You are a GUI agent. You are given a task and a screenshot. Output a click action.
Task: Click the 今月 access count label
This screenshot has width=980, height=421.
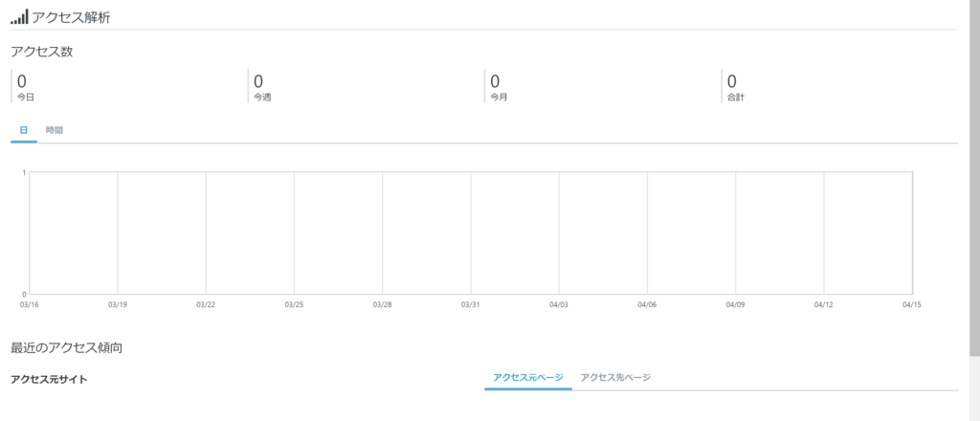(499, 98)
